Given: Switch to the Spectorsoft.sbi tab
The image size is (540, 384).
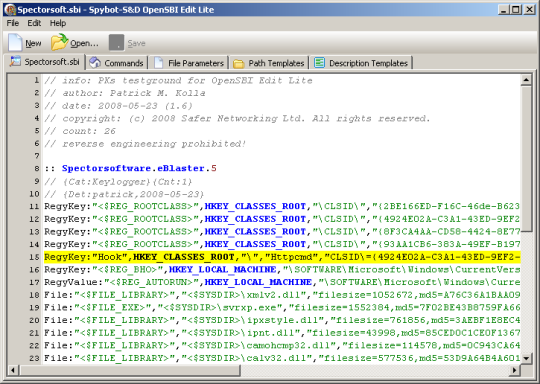Looking at the screenshot, I should tap(45, 62).
